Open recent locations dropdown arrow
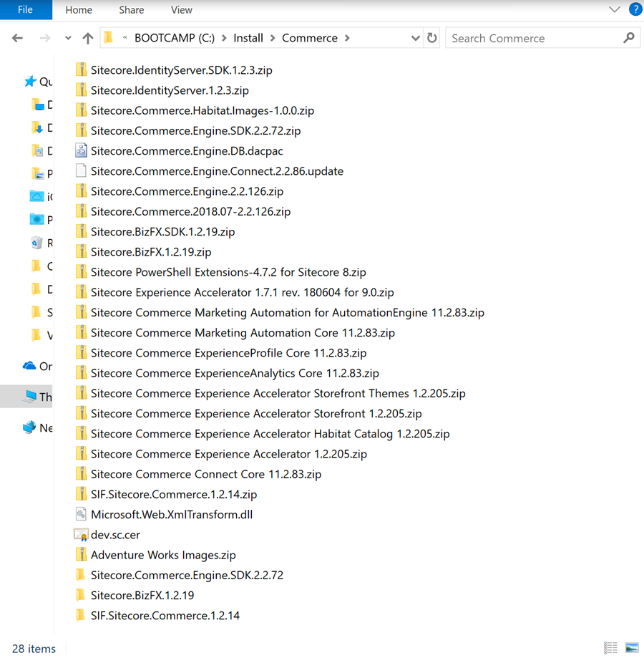 (68, 38)
